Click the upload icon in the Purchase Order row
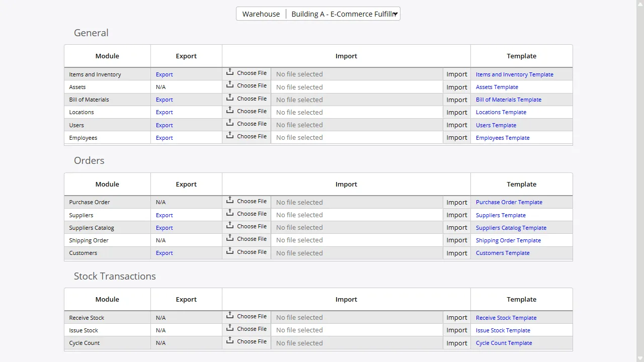 click(230, 200)
